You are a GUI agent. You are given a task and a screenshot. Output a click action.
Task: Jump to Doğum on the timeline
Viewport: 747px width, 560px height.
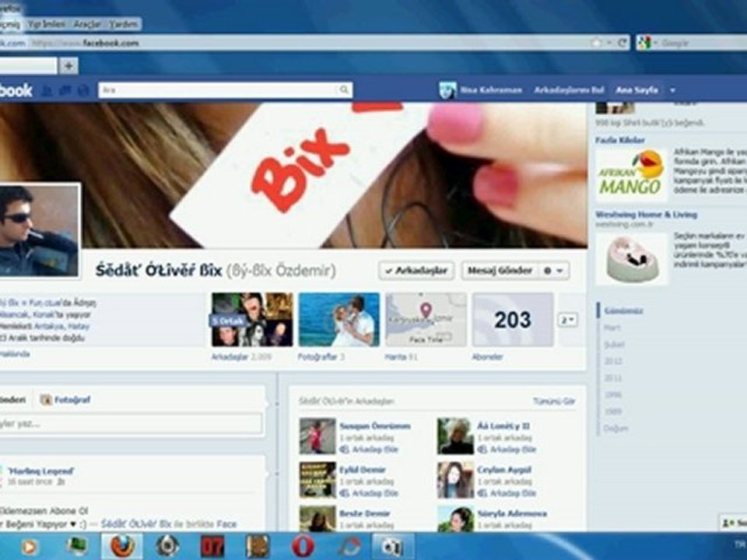click(x=615, y=428)
